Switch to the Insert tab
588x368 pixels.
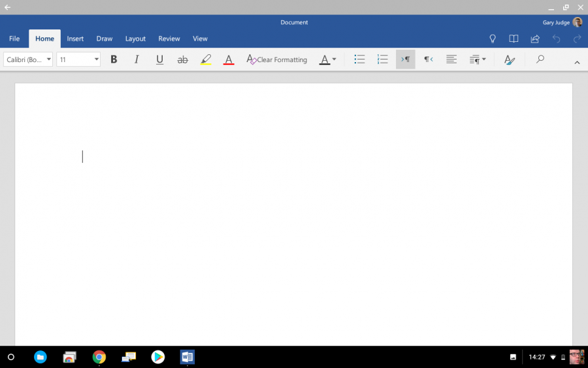(x=75, y=39)
